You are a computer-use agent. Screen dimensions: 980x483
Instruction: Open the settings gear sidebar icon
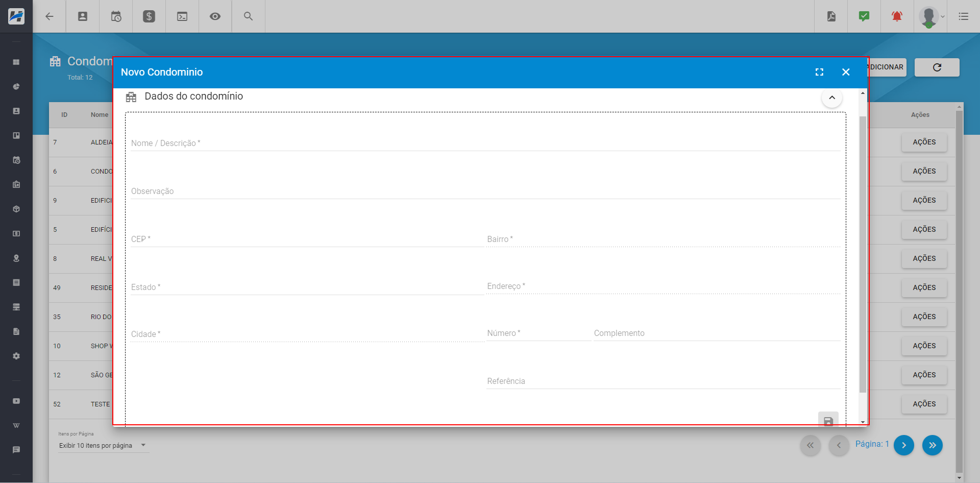pos(16,356)
